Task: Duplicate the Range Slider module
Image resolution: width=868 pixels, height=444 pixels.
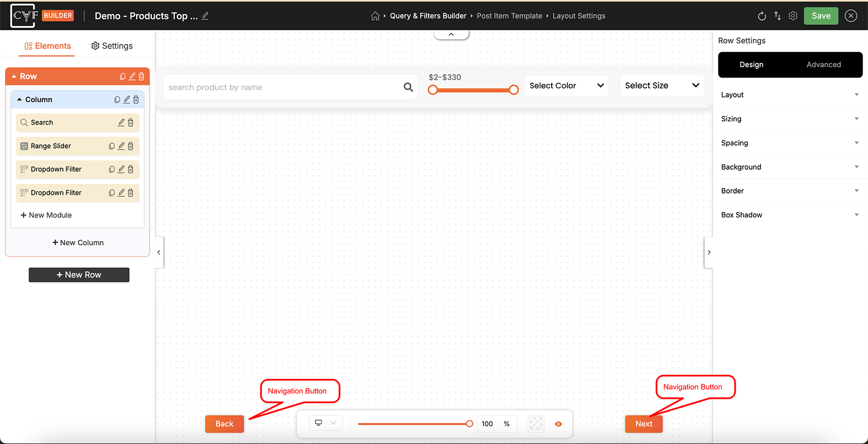Action: coord(112,146)
